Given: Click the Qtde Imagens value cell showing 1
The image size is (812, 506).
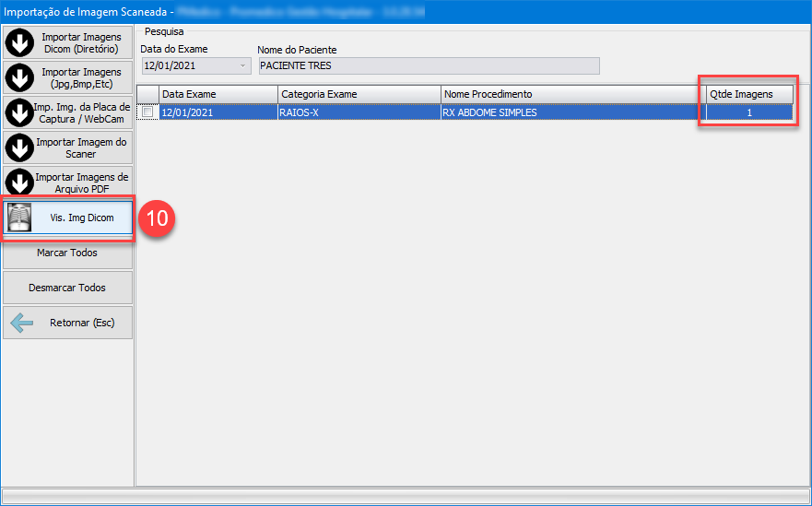Looking at the screenshot, I should (x=748, y=112).
